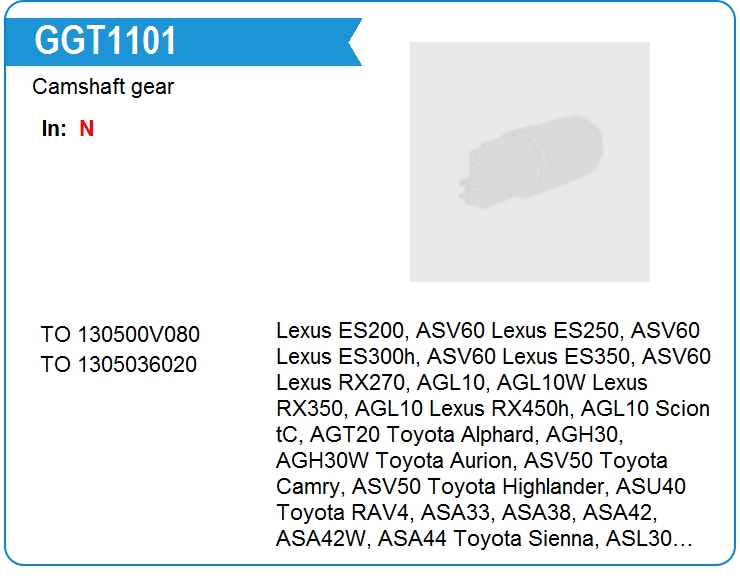This screenshot has width=740, height=576.
Task: Open the product placeholder image
Action: click(529, 161)
